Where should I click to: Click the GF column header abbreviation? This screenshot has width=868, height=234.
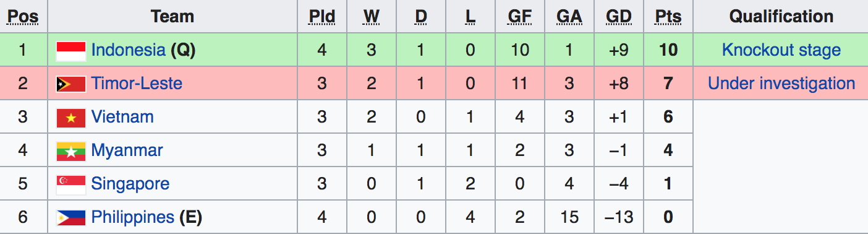520,17
